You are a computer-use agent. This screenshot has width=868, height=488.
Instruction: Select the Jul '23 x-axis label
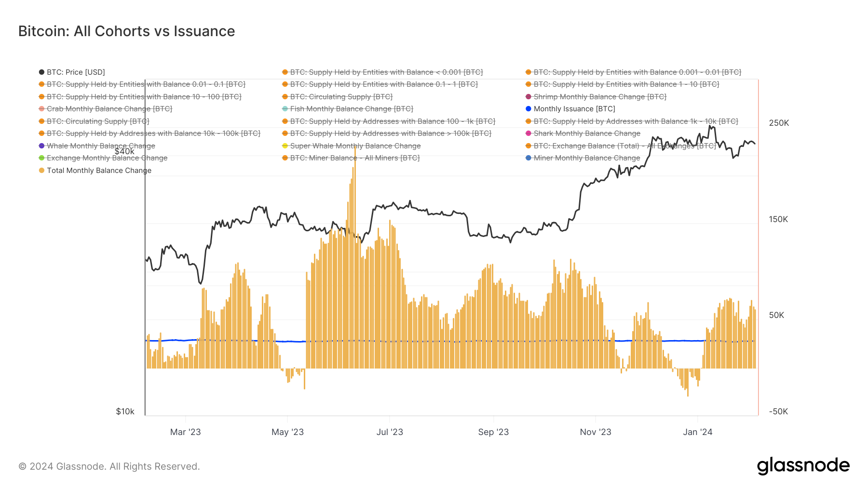pyautogui.click(x=390, y=432)
